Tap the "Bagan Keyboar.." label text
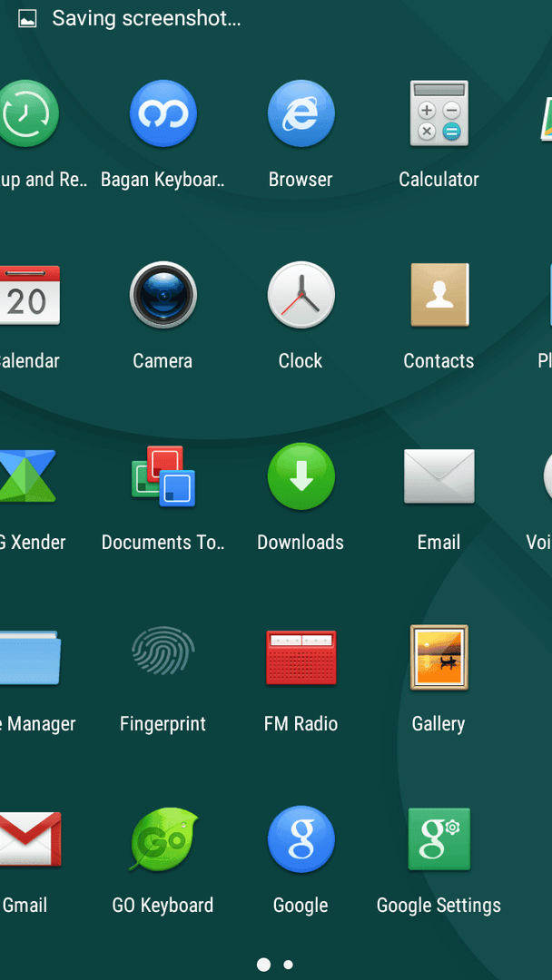The image size is (552, 980). click(163, 180)
